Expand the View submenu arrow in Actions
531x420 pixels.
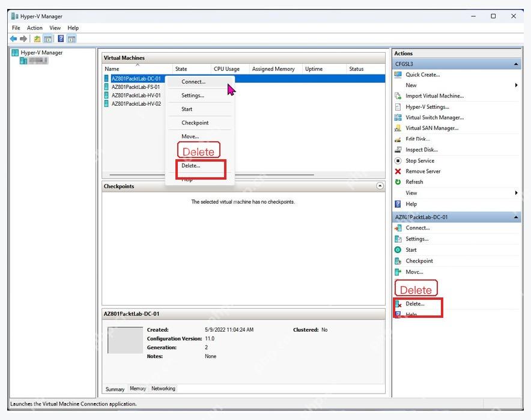[516, 193]
